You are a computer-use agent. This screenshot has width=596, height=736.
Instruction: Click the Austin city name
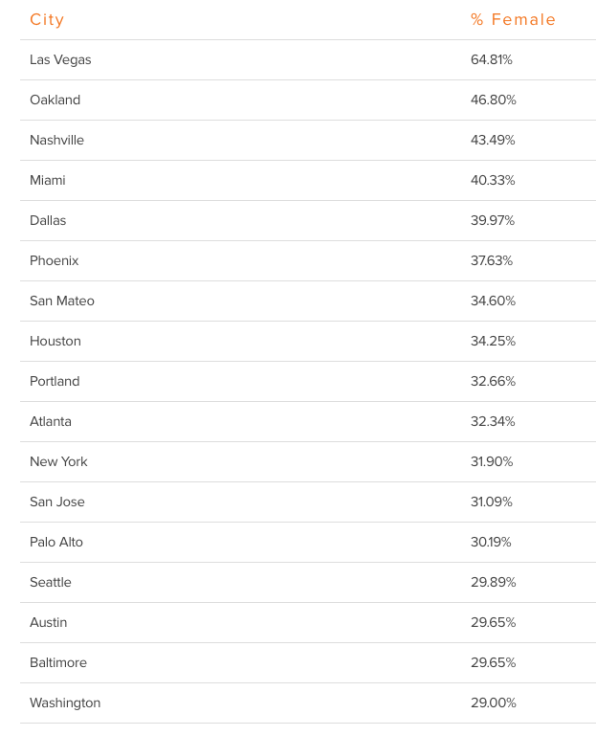point(48,622)
